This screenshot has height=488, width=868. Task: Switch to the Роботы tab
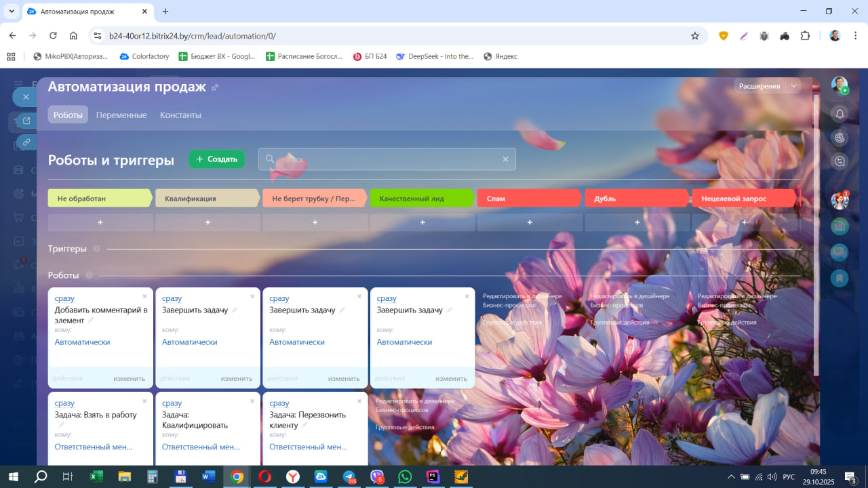(68, 115)
